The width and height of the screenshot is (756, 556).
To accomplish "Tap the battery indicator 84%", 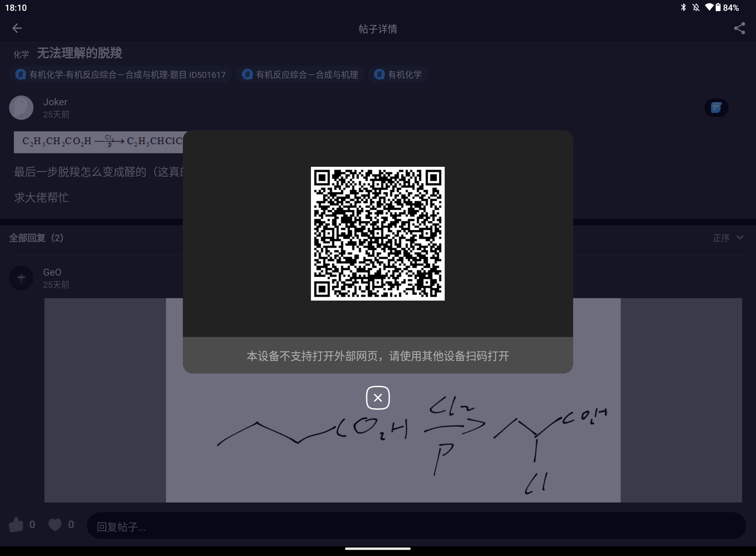I will coord(727,7).
